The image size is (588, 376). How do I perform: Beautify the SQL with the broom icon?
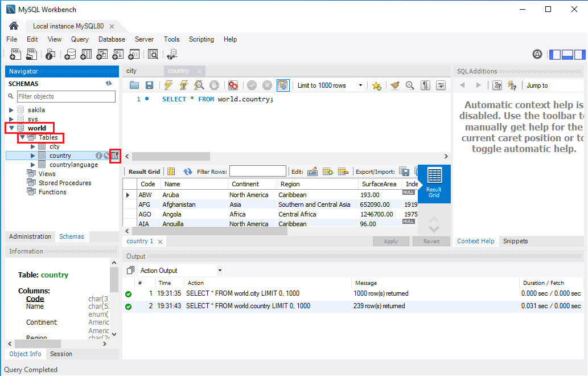point(394,85)
